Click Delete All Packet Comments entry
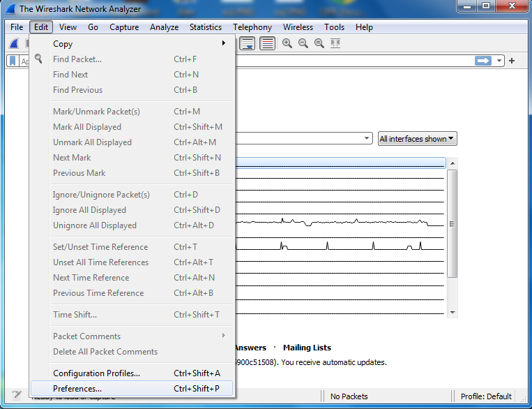532x409 pixels. [132, 351]
